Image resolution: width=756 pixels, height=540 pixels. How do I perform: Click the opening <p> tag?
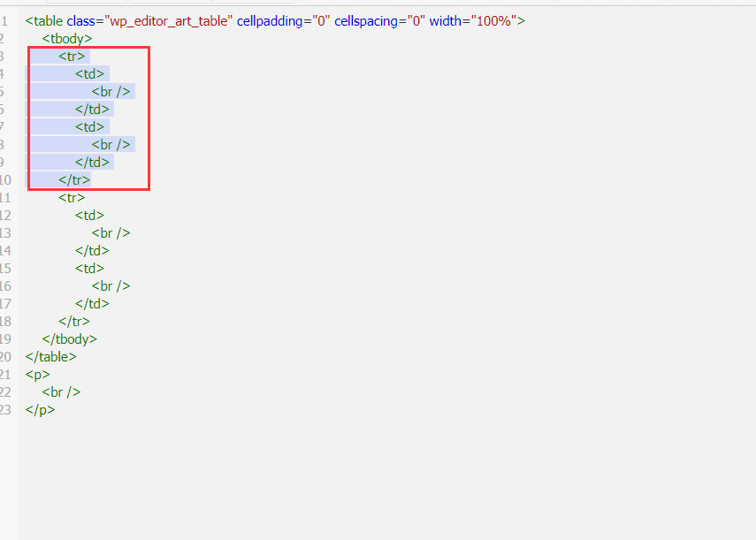(38, 375)
